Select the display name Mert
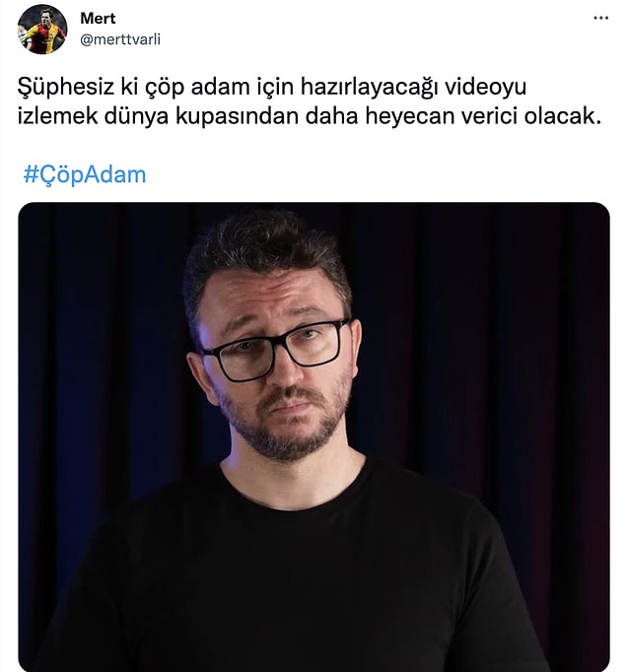Viewport: 626px width, 672px height. (98, 18)
